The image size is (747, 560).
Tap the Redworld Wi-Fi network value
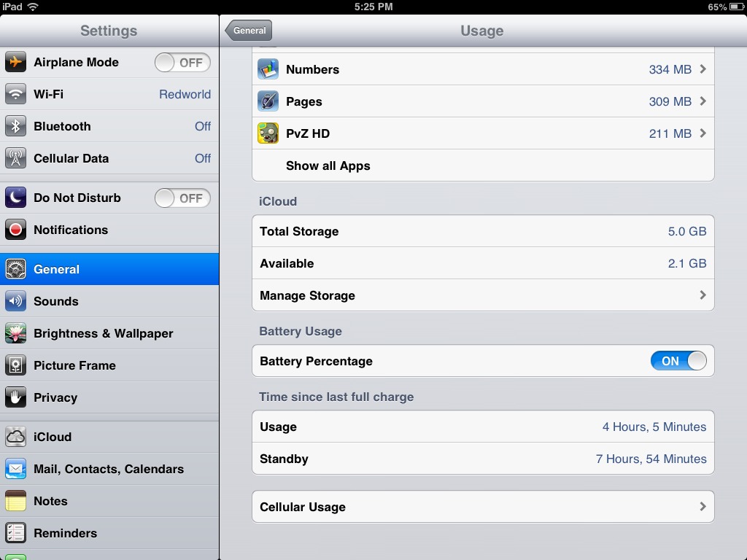point(185,94)
